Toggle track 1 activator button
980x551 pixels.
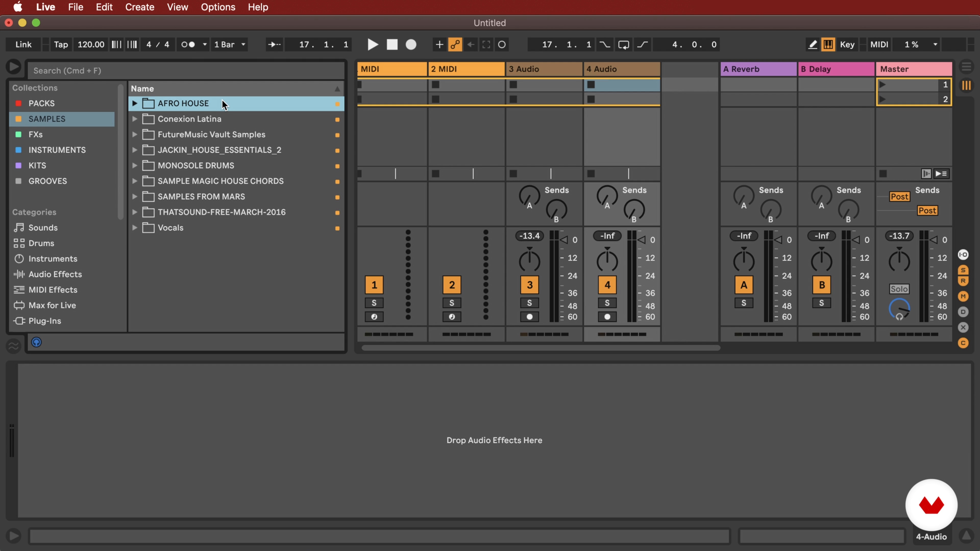pyautogui.click(x=374, y=285)
